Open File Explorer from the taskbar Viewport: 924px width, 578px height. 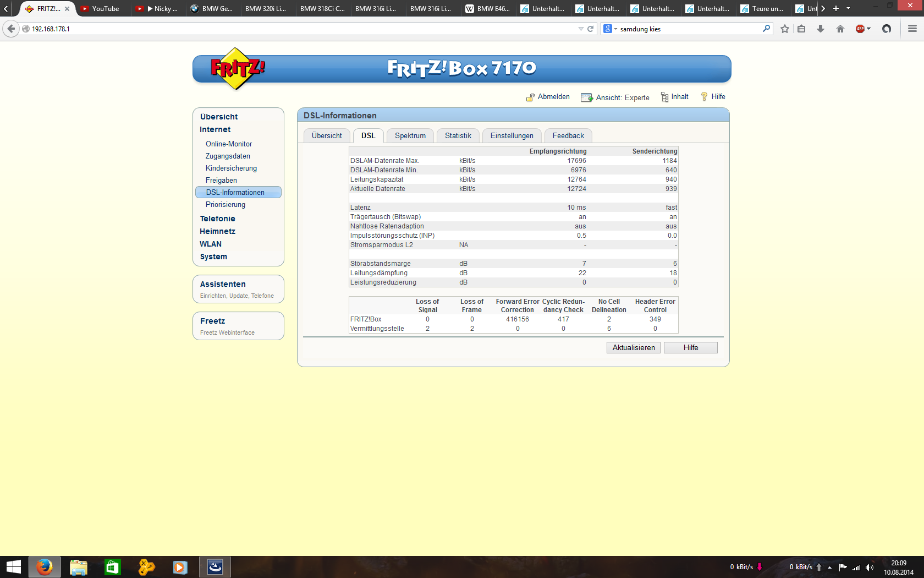pos(79,567)
